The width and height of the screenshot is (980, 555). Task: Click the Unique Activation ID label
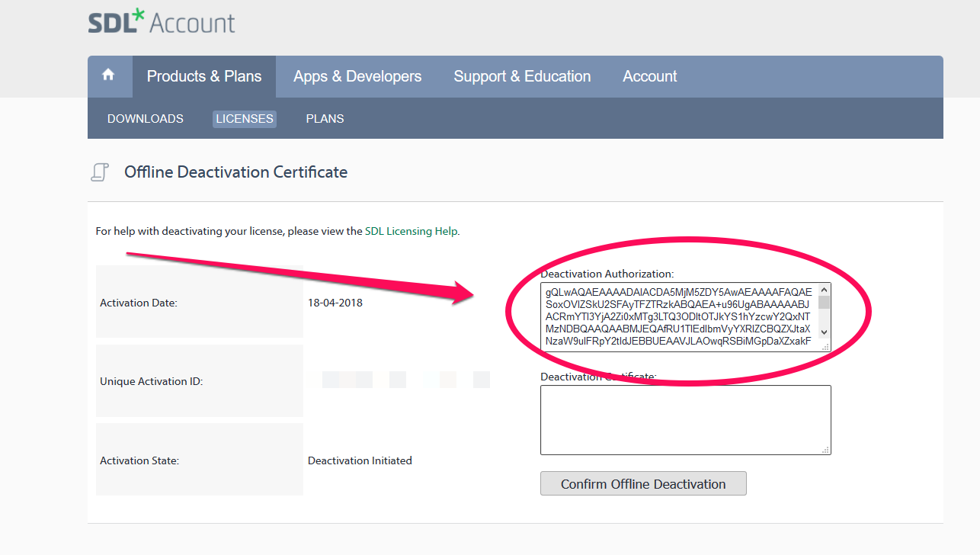coord(152,381)
